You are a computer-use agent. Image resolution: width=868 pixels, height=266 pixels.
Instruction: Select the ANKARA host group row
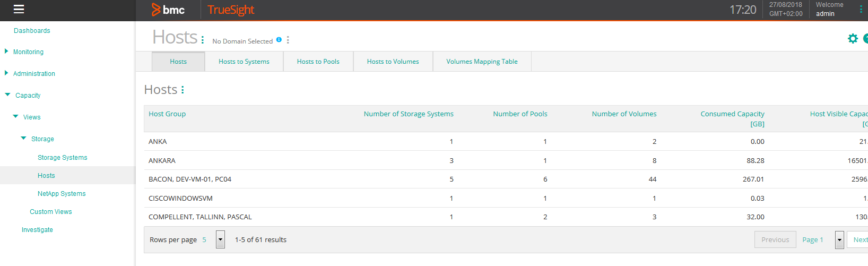506,160
